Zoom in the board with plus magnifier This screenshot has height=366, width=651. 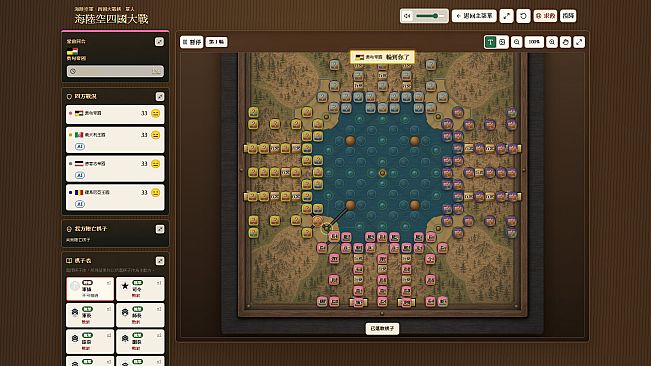552,42
